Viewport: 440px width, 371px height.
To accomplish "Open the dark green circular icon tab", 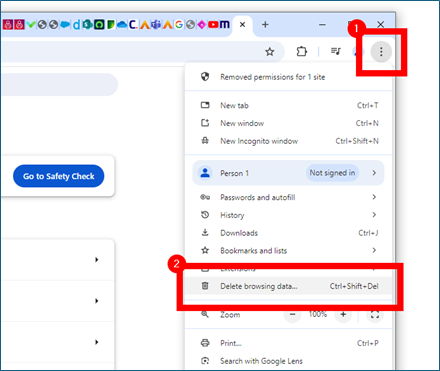I will tap(99, 24).
